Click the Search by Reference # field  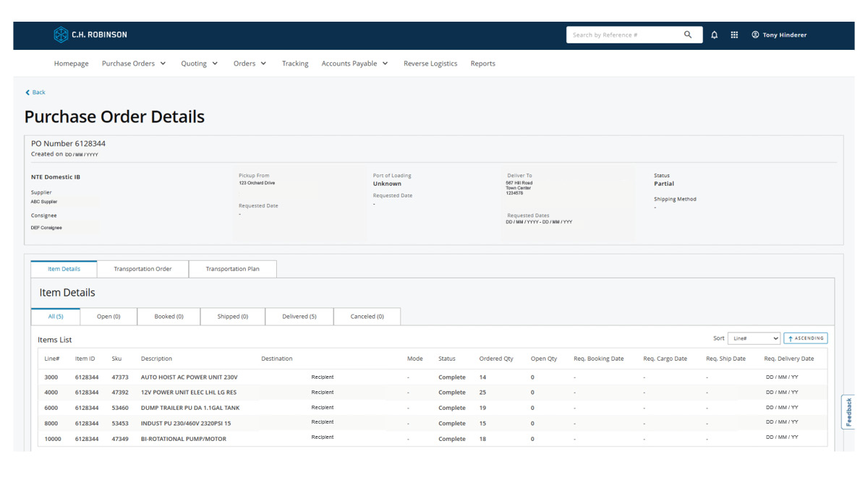click(x=622, y=34)
